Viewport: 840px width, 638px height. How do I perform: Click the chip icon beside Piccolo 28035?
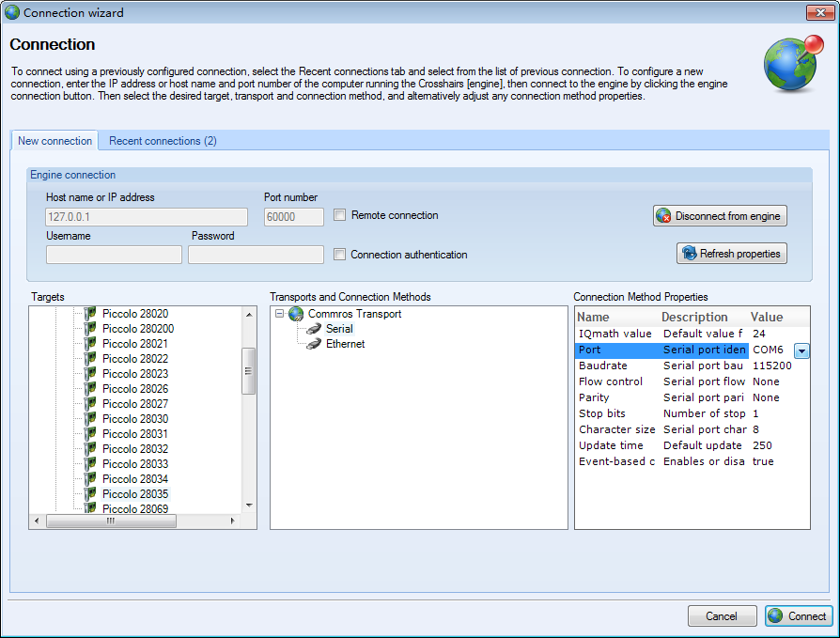coord(90,493)
